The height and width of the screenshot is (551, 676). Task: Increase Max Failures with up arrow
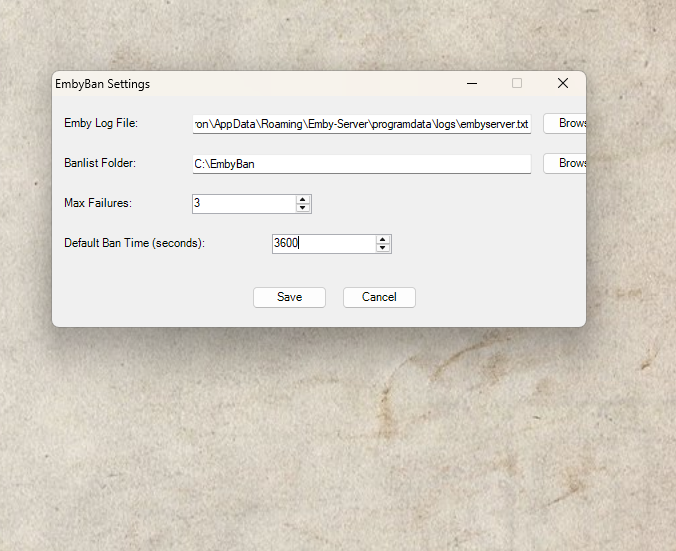[x=303, y=199]
